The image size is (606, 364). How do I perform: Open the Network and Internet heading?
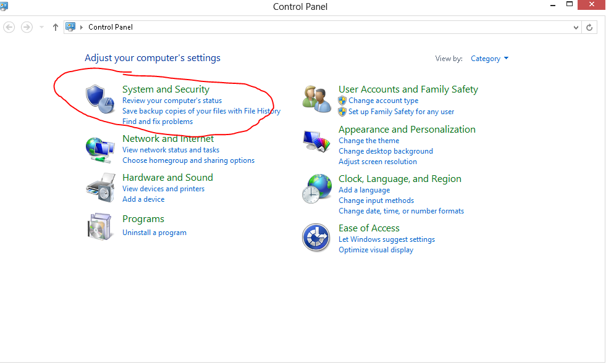[x=168, y=139]
